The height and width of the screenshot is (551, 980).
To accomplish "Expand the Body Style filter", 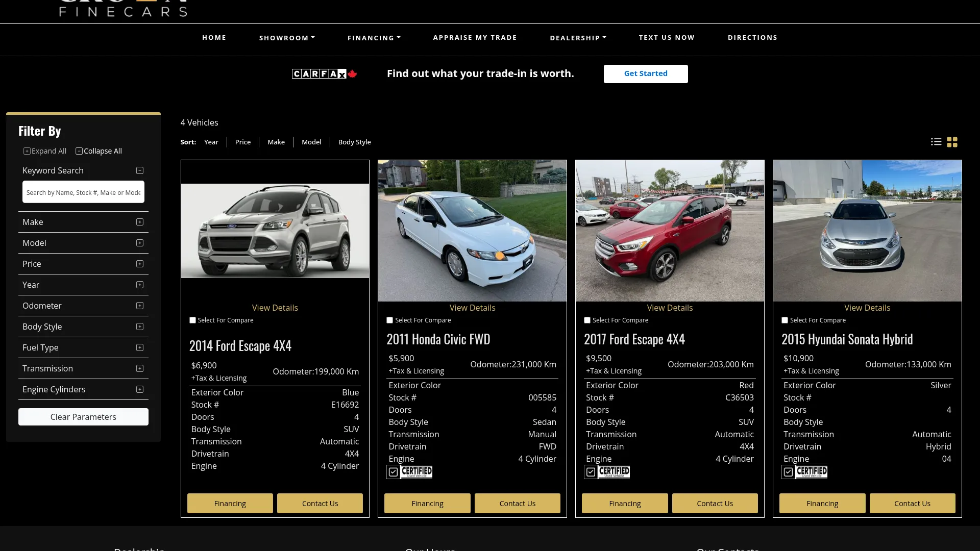I will point(140,327).
